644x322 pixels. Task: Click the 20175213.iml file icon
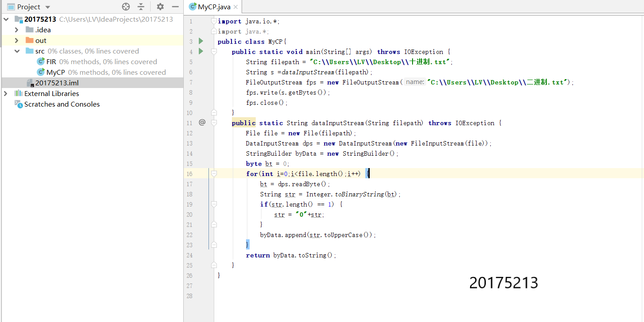coord(30,83)
